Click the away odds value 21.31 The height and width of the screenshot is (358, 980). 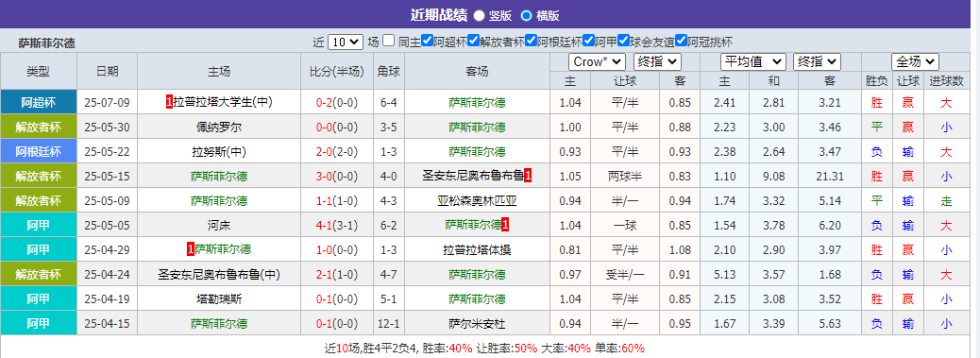click(830, 177)
